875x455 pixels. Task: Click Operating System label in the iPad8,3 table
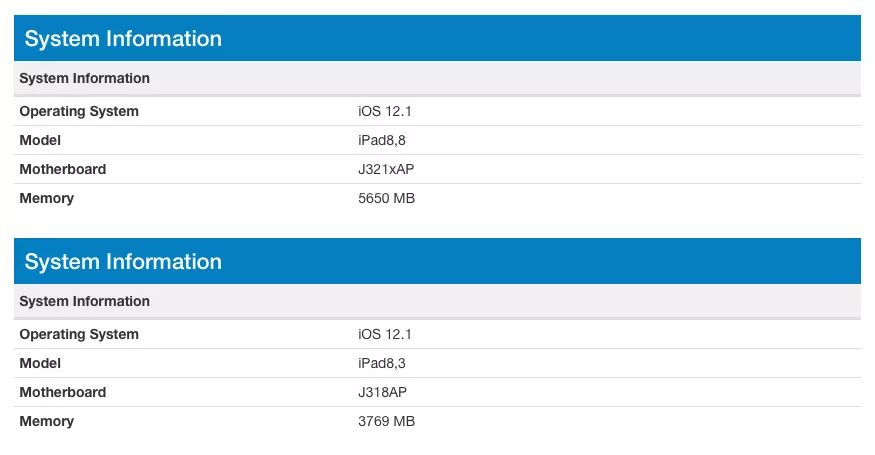[x=79, y=334]
